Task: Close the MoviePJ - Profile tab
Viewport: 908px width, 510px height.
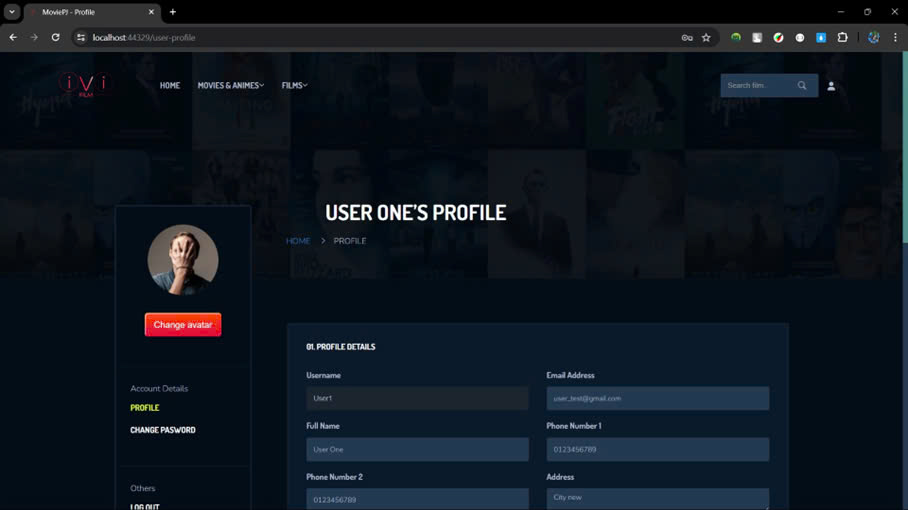Action: 151,12
